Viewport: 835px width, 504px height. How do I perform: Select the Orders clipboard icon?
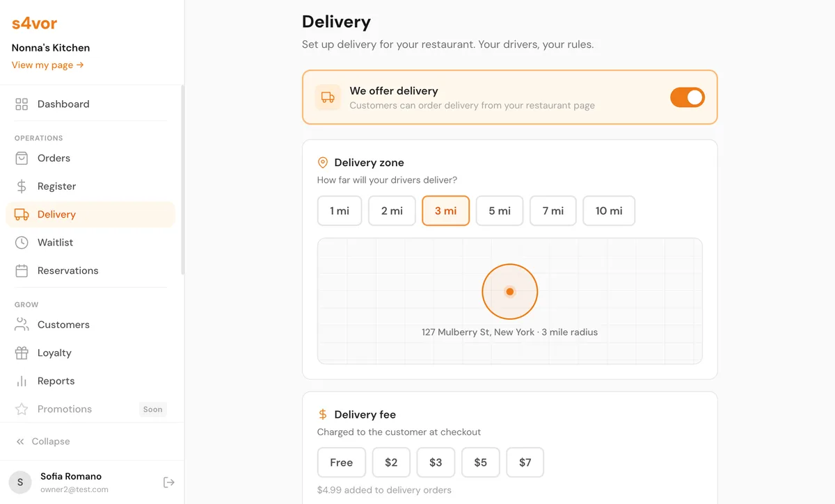22,158
